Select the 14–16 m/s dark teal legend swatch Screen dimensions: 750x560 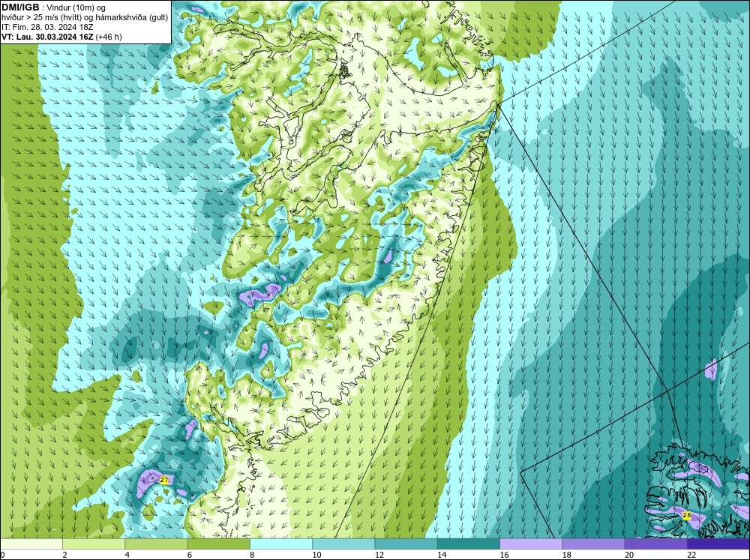468,544
